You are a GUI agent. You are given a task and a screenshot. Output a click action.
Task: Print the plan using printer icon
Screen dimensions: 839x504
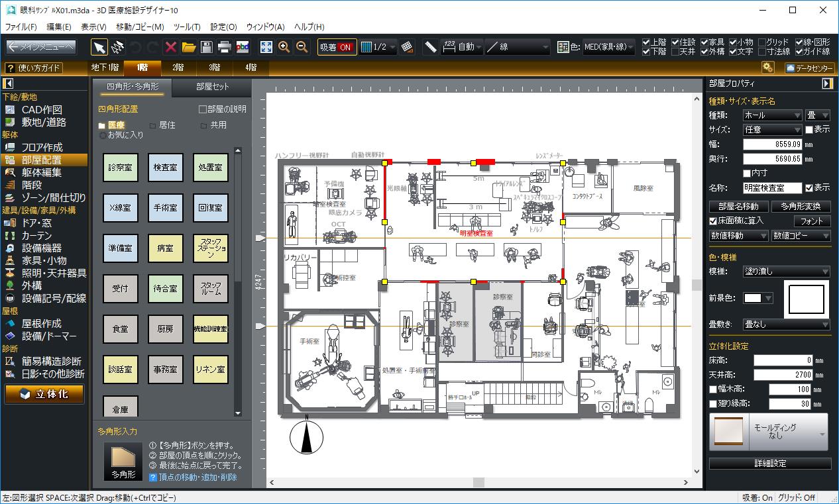225,47
